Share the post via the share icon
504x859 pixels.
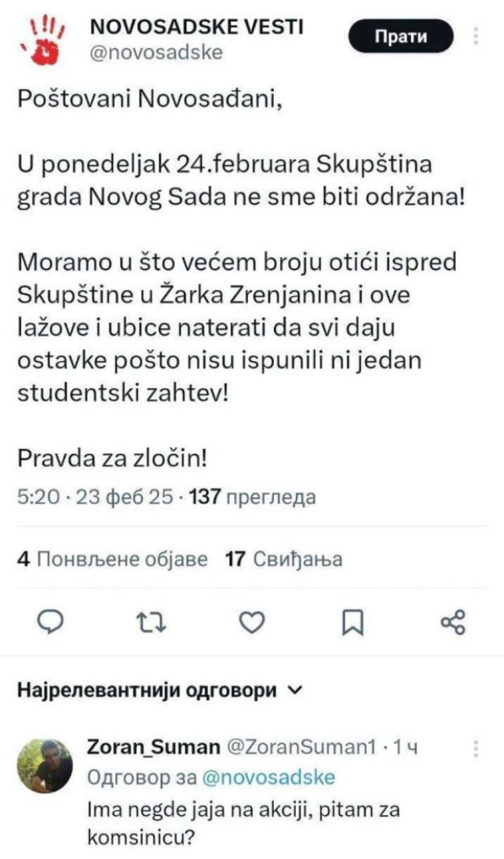click(454, 621)
